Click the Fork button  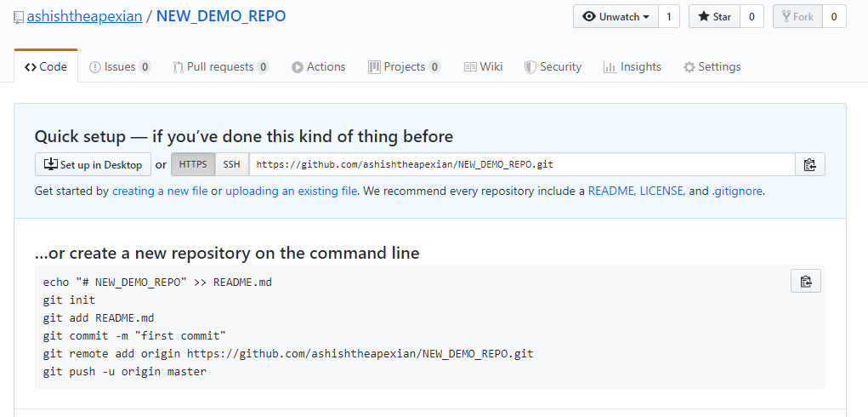point(797,17)
